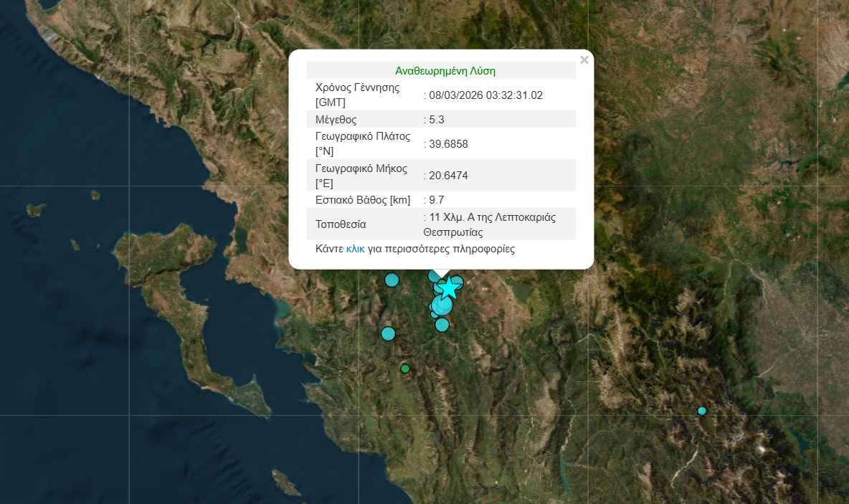Click the magnitude value 5.3
Image resolution: width=849 pixels, height=504 pixels.
436,120
